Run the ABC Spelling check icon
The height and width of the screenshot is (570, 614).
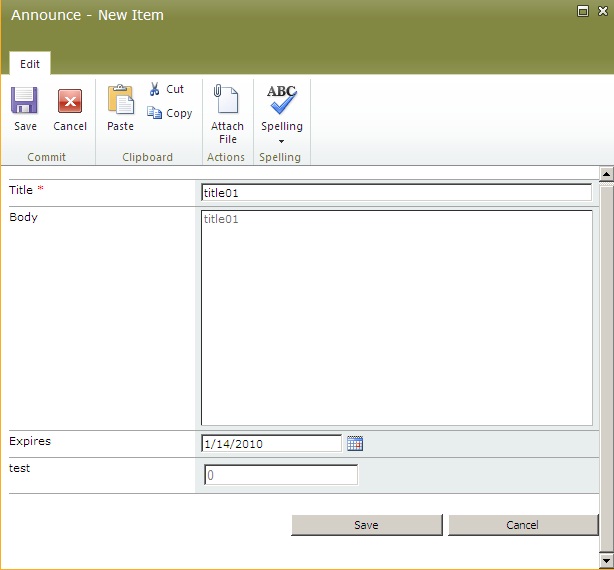(282, 99)
